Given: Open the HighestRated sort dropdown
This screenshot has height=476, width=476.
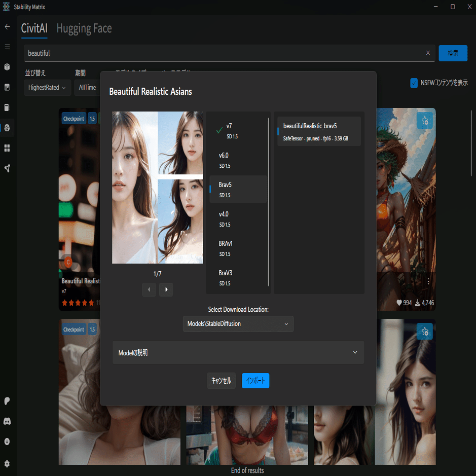Looking at the screenshot, I should (47, 88).
